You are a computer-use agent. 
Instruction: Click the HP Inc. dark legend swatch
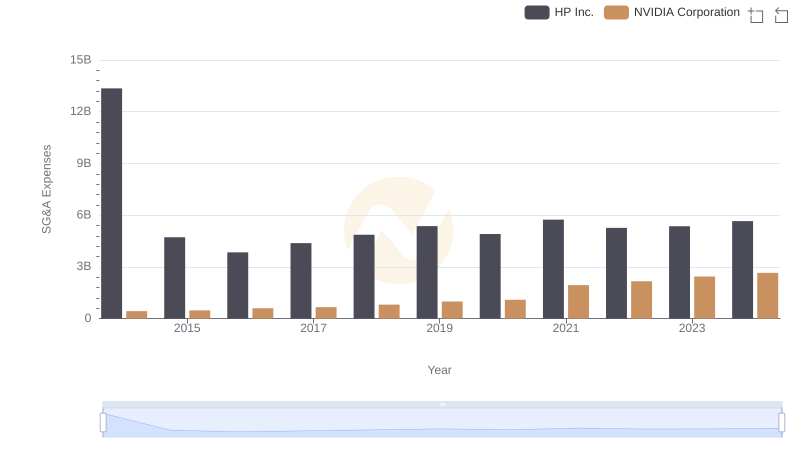pyautogui.click(x=537, y=12)
